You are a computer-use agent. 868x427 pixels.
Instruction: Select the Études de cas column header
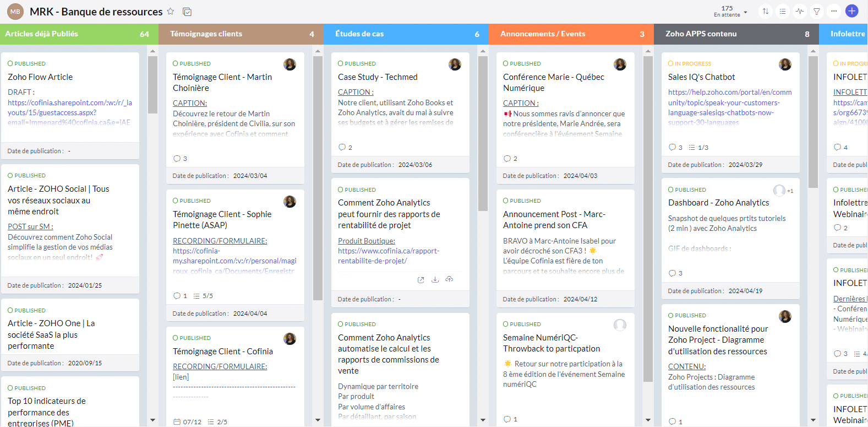click(x=406, y=34)
